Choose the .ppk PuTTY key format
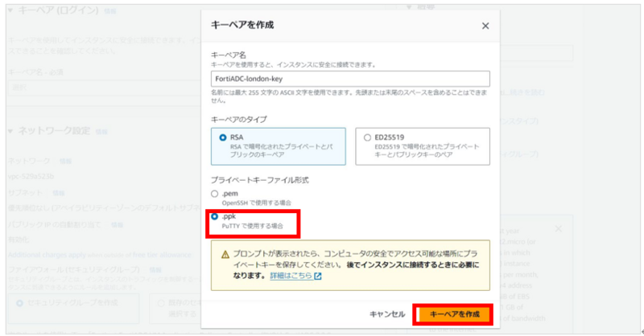The height and width of the screenshot is (336, 644). [x=214, y=216]
